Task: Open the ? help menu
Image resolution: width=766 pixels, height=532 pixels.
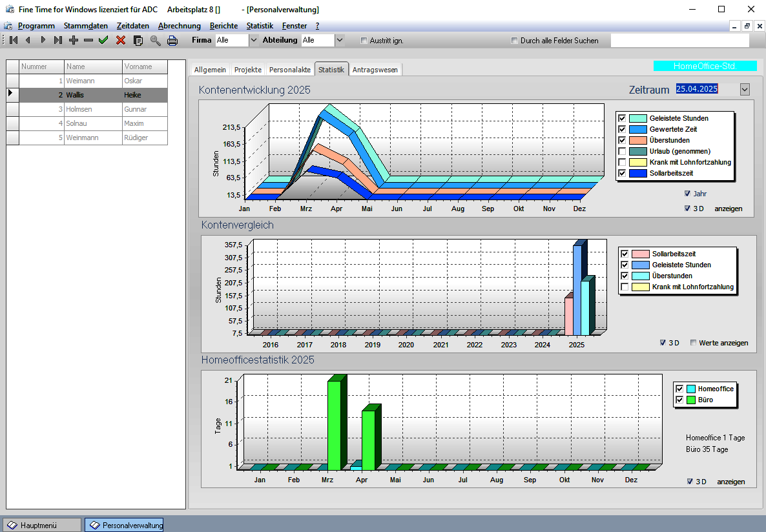Action: coord(318,26)
